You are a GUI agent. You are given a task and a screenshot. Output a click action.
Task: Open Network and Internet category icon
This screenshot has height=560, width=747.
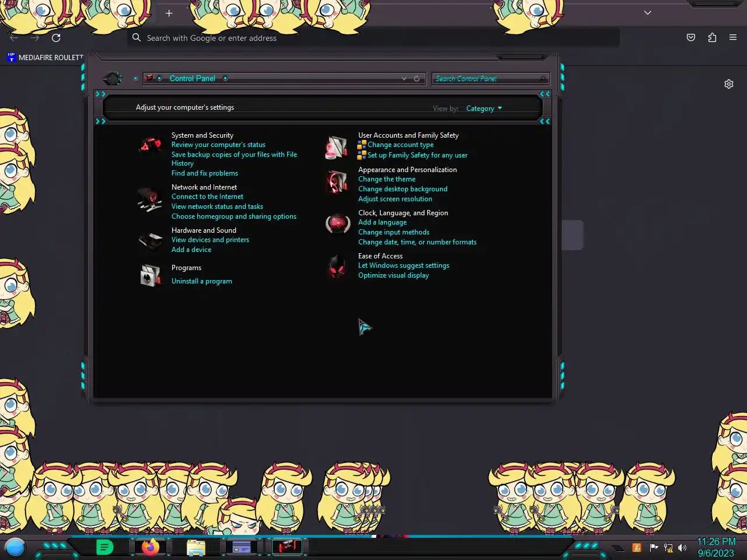pyautogui.click(x=150, y=199)
